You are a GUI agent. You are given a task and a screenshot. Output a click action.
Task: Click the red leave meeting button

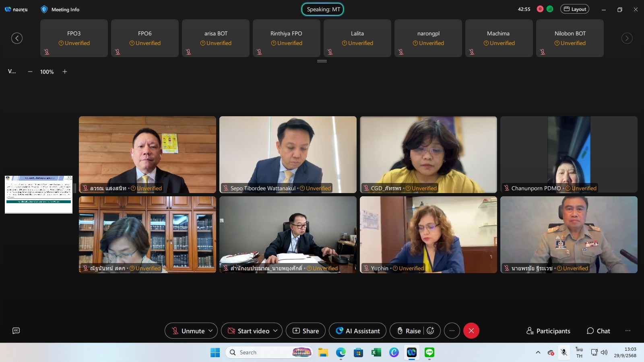471,331
